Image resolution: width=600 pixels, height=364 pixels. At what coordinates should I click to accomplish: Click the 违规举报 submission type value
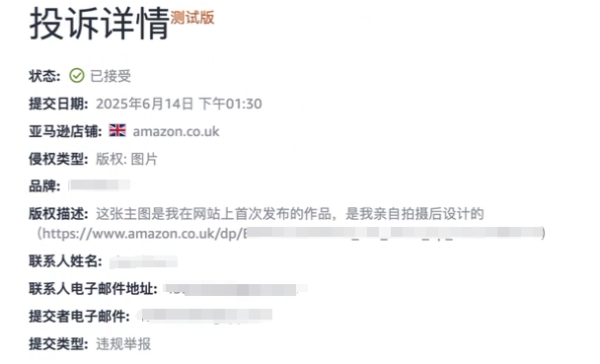pyautogui.click(x=123, y=344)
